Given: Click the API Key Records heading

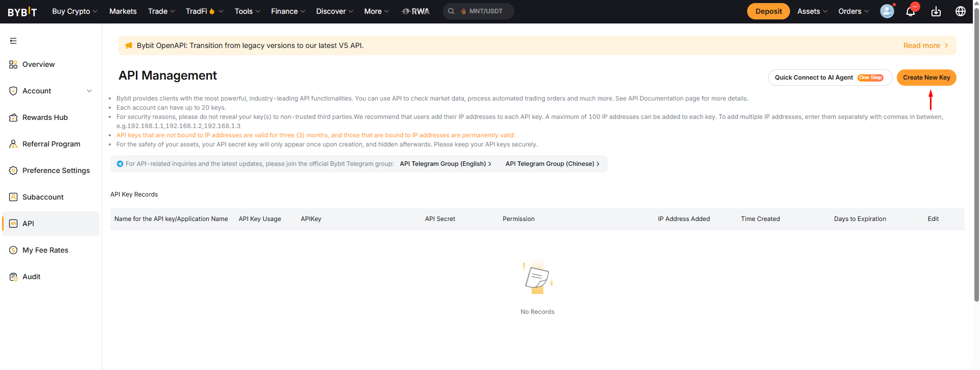Looking at the screenshot, I should click(134, 194).
